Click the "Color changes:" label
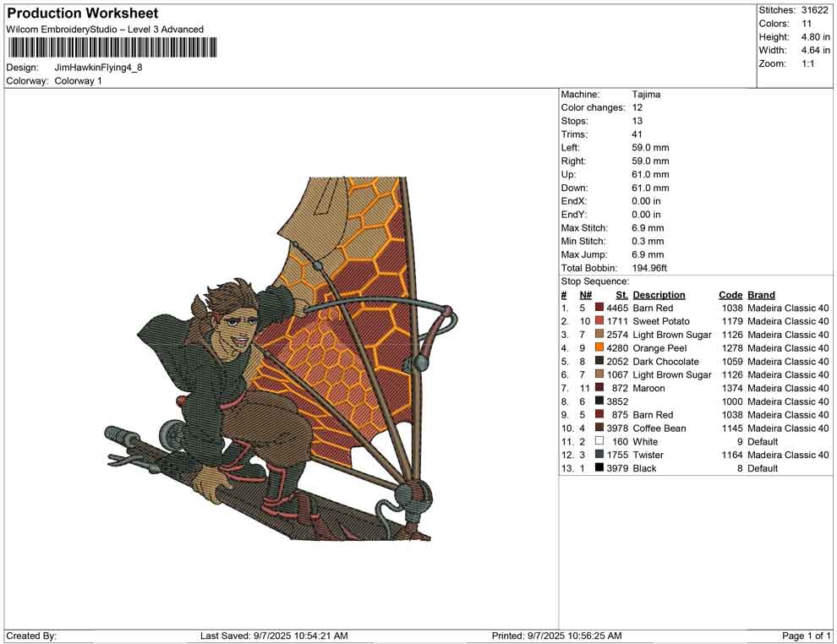 tap(593, 108)
